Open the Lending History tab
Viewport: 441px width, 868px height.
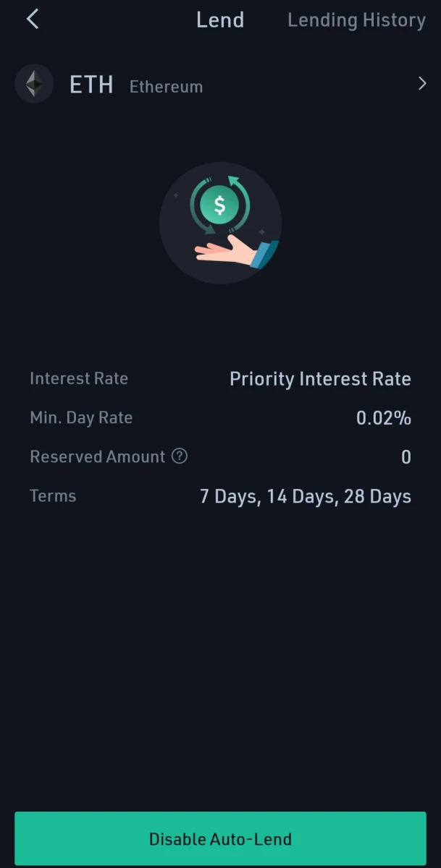point(356,20)
